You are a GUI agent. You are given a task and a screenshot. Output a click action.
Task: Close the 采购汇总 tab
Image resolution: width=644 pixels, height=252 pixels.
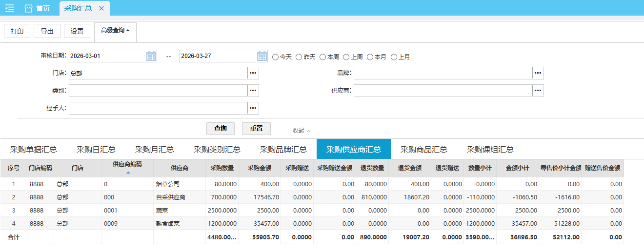tap(101, 8)
